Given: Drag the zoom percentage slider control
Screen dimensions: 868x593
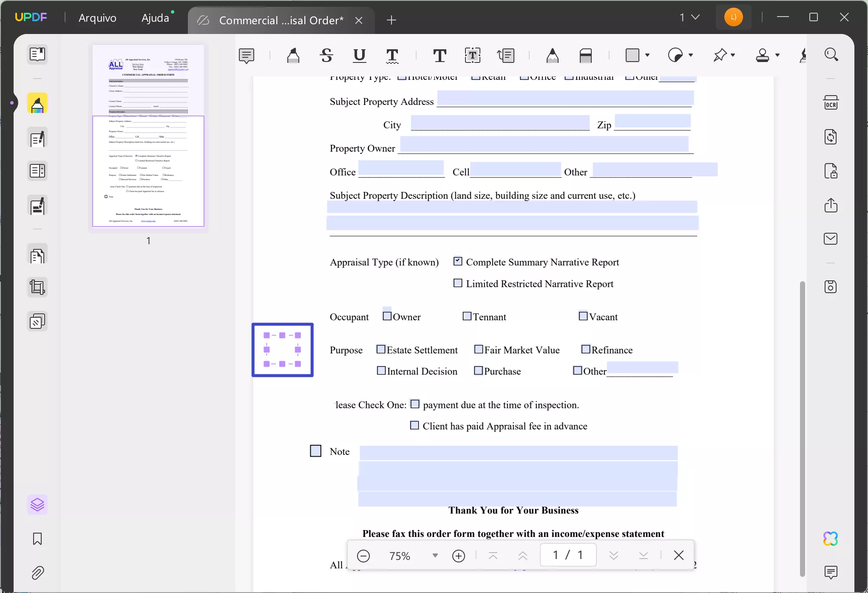Looking at the screenshot, I should (435, 556).
